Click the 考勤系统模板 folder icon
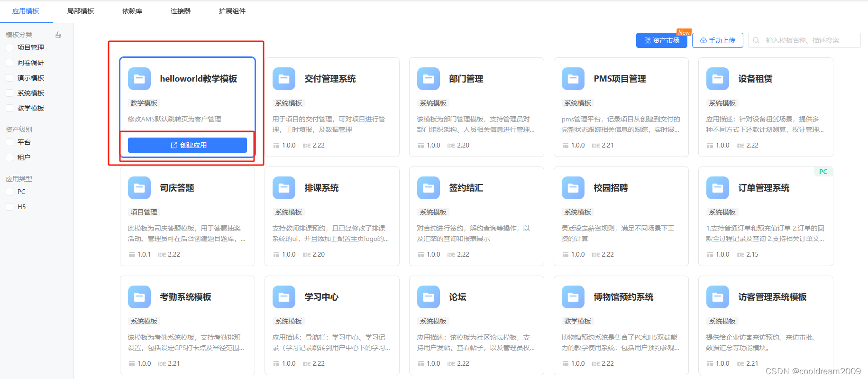This screenshot has width=868, height=379. click(x=139, y=297)
